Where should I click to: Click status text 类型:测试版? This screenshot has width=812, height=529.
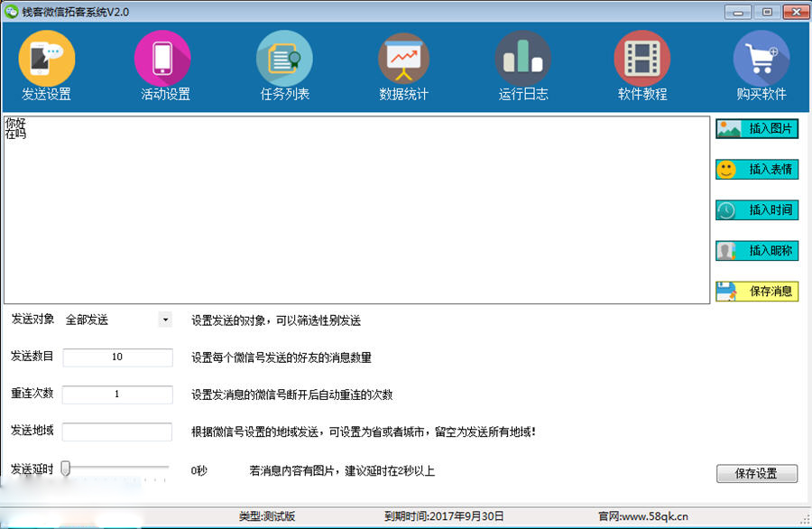click(x=267, y=516)
